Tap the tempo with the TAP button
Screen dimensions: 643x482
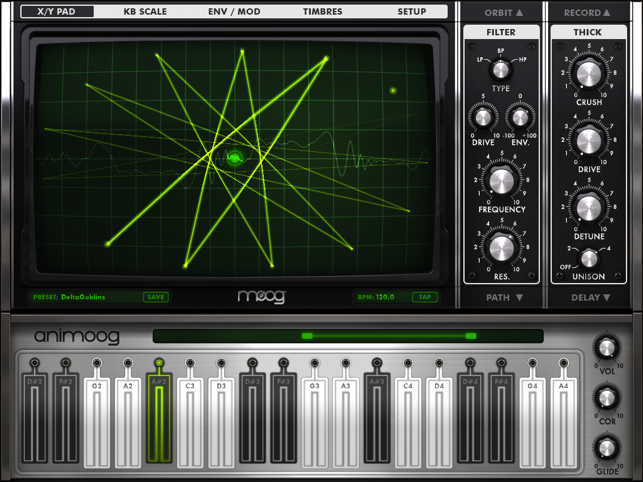click(x=425, y=297)
